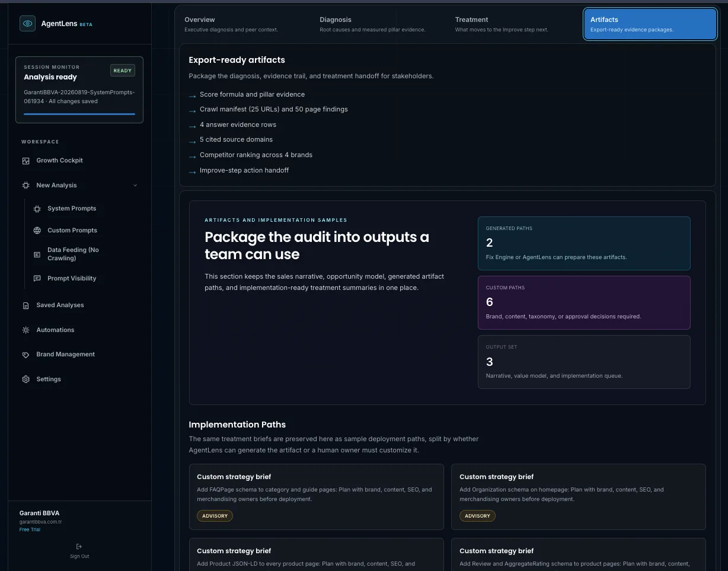Click the Session Monitor card
Viewport: 728px width, 571px height.
pyautogui.click(x=79, y=90)
